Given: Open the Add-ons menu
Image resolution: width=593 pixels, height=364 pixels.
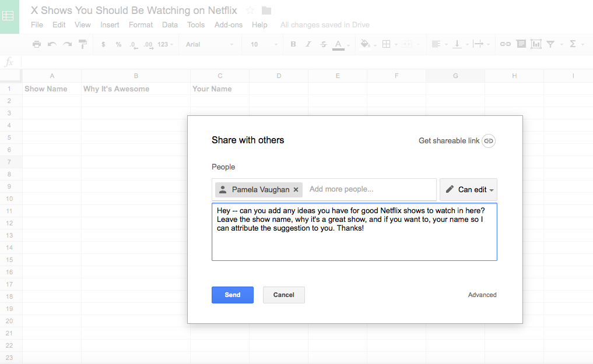Looking at the screenshot, I should pyautogui.click(x=227, y=24).
